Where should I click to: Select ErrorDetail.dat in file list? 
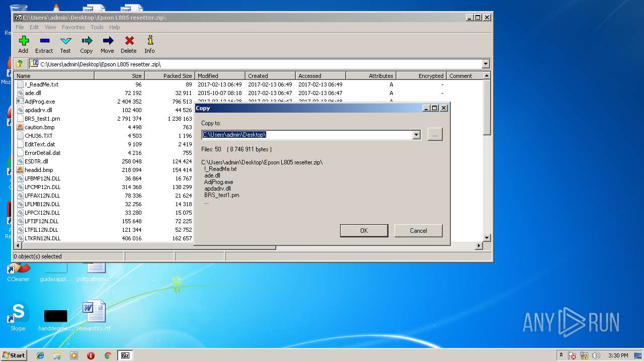tap(42, 153)
